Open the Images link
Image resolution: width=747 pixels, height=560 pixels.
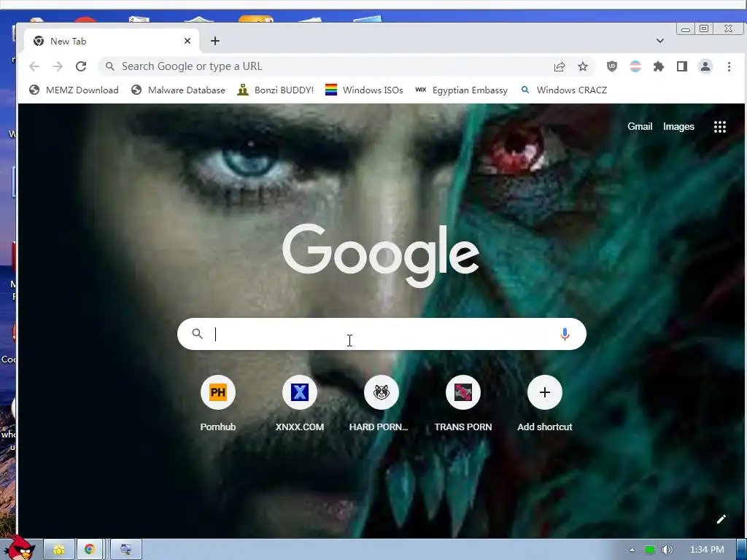(678, 127)
